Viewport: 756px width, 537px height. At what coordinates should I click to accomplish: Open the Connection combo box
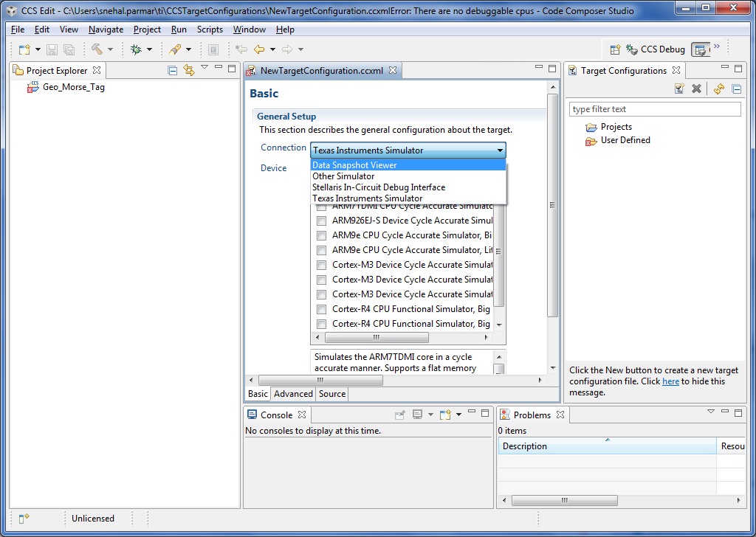pos(408,150)
